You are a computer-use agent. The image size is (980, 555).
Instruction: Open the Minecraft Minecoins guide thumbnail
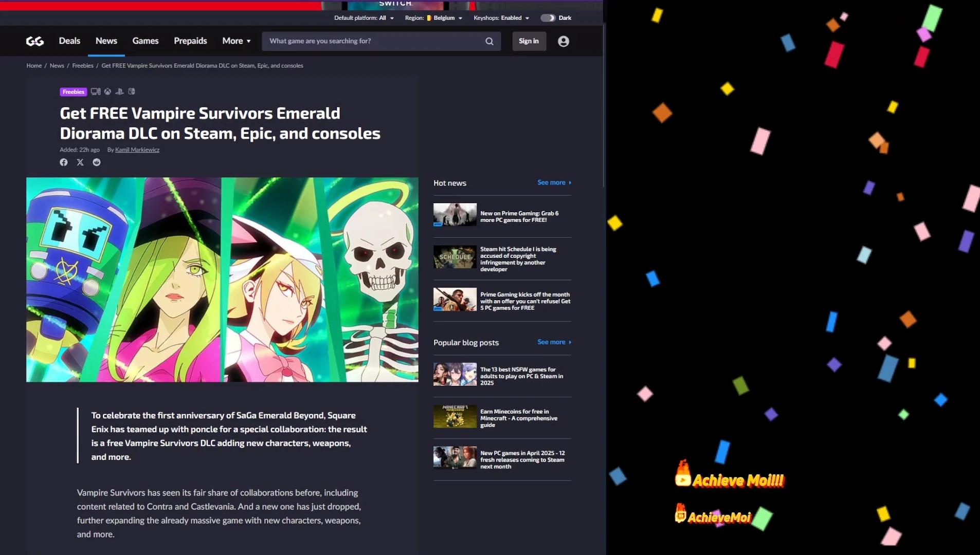tap(455, 417)
